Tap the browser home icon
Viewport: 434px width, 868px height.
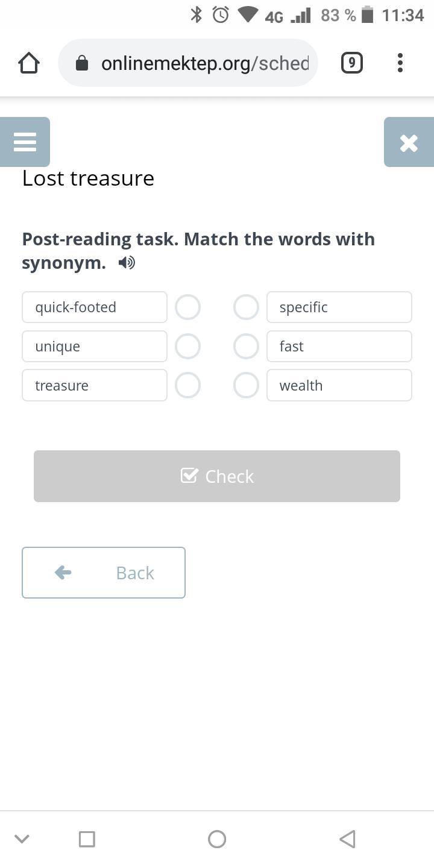[29, 63]
